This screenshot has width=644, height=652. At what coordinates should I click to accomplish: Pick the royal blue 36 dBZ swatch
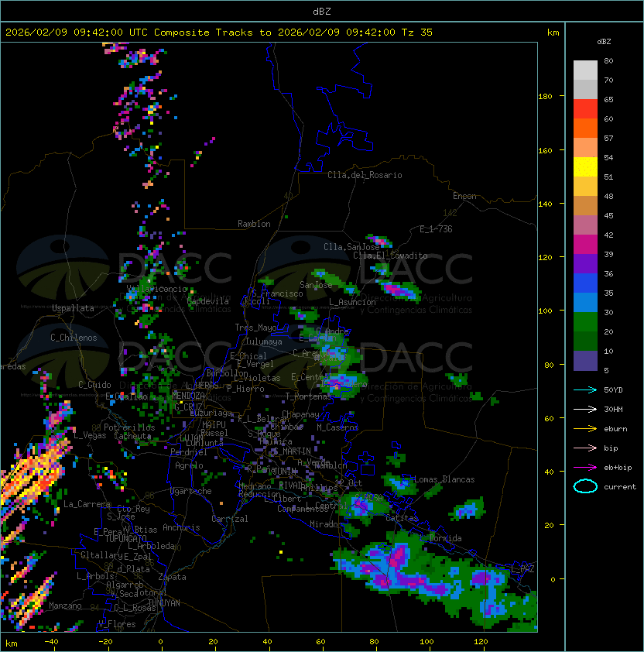tap(585, 283)
